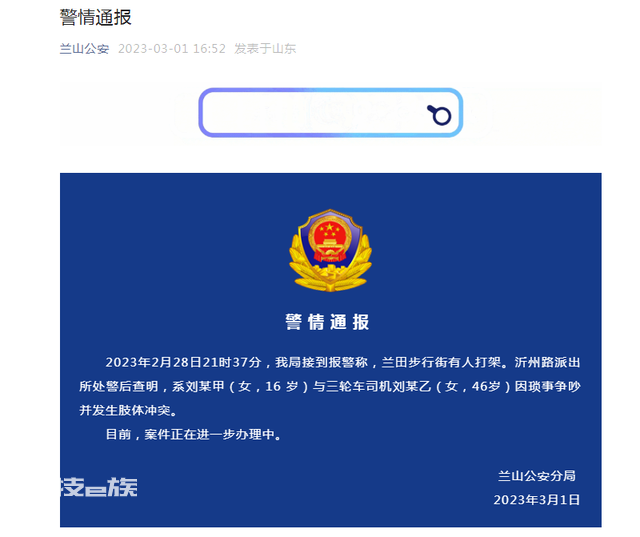The width and height of the screenshot is (640, 537).
Task: Click the 技e族 watermark logo
Action: [98, 487]
